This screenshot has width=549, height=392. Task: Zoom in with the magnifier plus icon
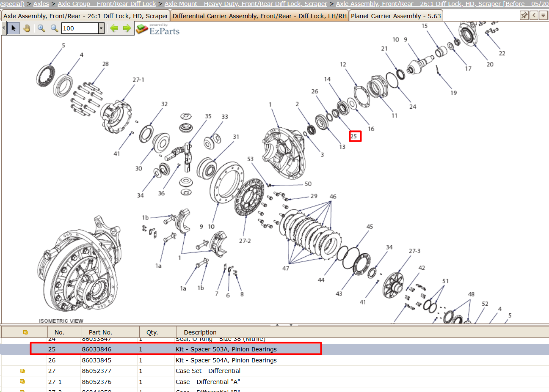tap(41, 28)
